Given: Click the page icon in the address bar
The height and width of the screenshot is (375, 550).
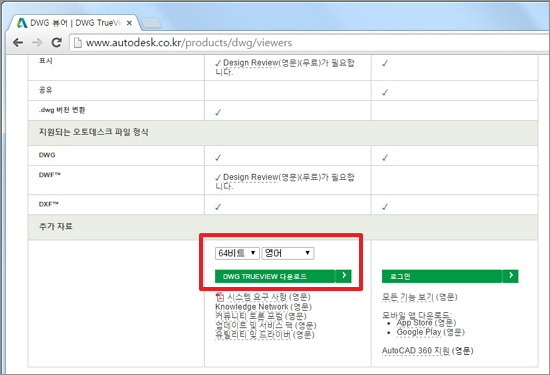Looking at the screenshot, I should tap(78, 43).
